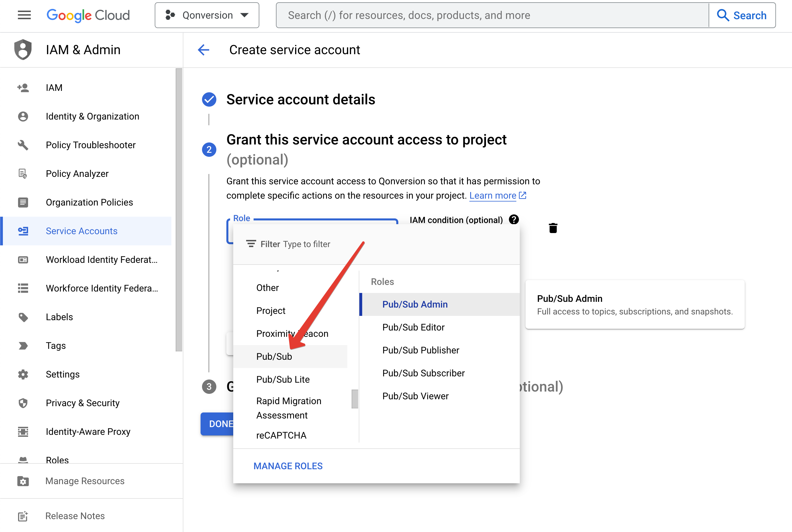Pick the Pub/Sub Viewer role

tap(415, 396)
